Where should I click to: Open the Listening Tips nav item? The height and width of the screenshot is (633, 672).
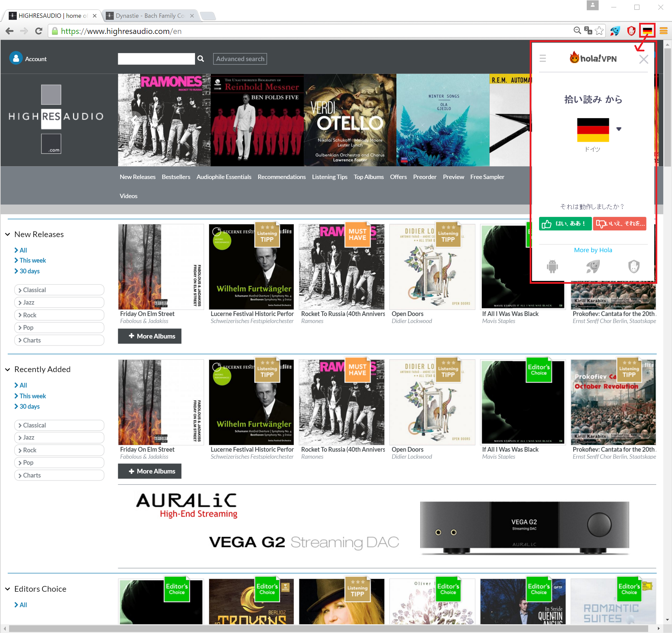pos(330,177)
